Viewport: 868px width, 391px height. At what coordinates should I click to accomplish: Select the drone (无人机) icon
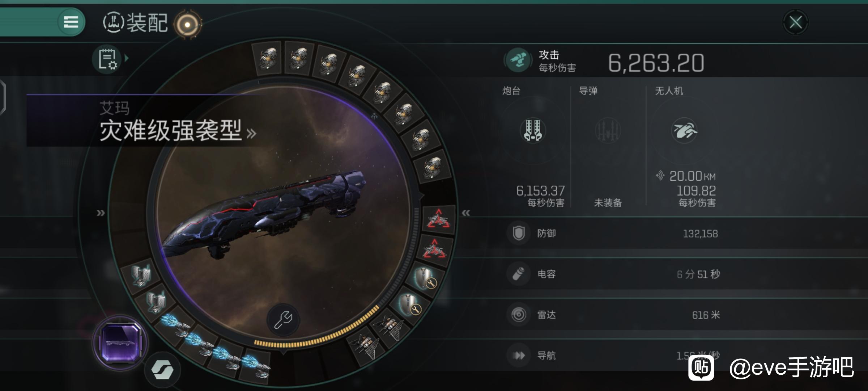click(x=684, y=130)
